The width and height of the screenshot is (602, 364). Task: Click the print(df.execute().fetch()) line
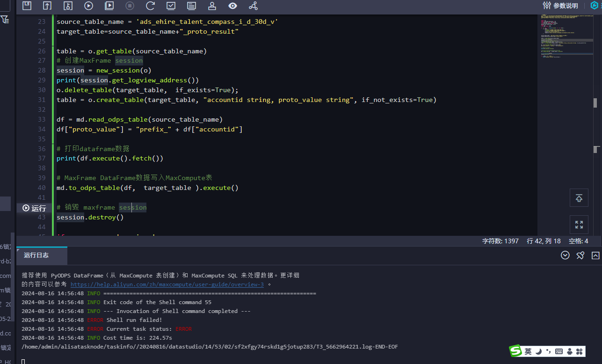click(110, 158)
